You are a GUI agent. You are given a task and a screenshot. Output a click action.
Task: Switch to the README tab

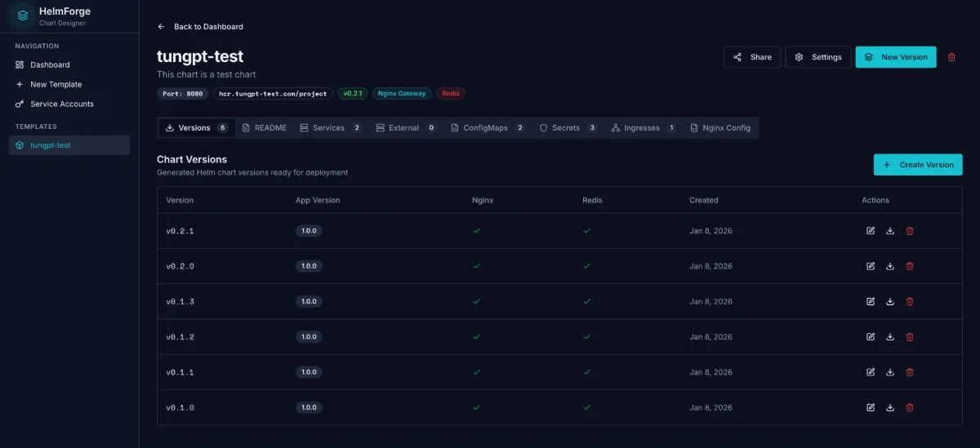click(265, 128)
